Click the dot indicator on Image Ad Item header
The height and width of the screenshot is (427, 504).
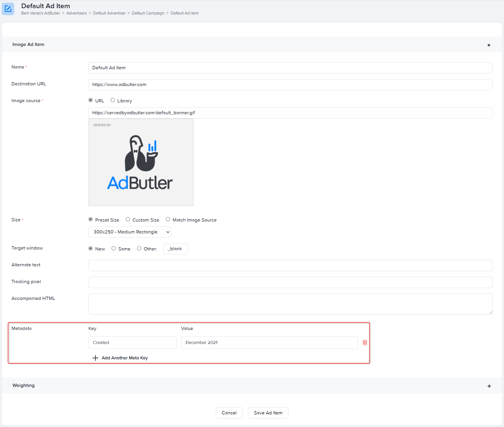(489, 45)
